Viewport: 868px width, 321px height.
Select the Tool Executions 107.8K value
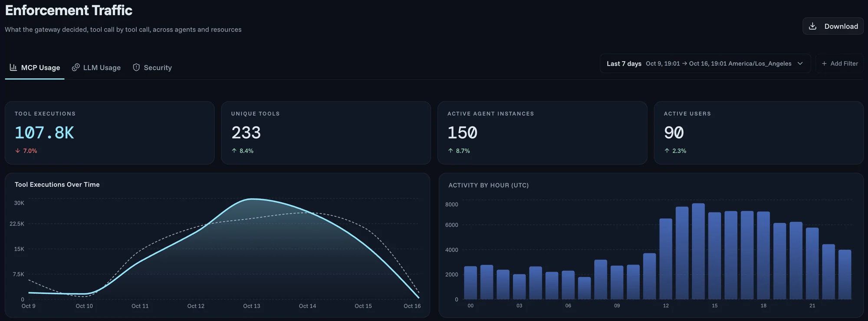pos(44,132)
